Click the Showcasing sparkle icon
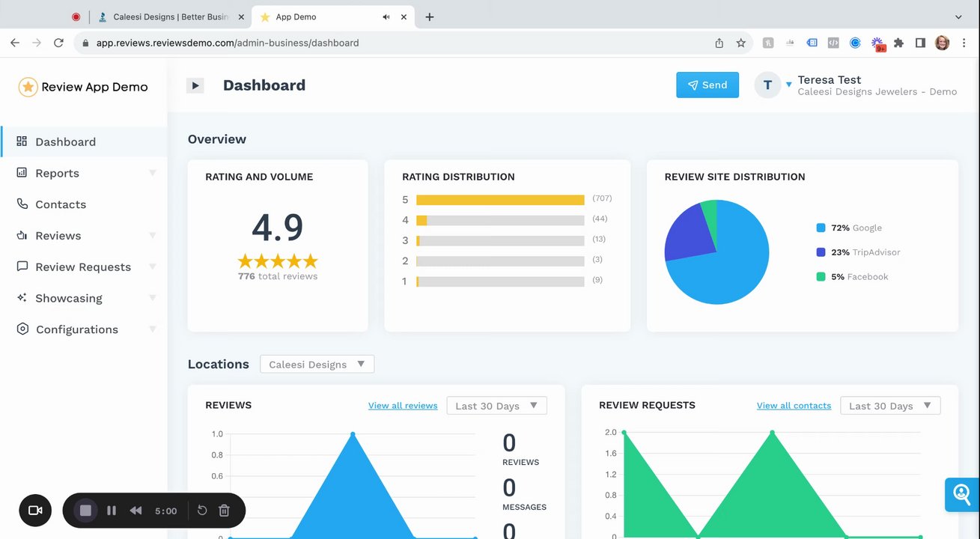The height and width of the screenshot is (539, 980). [22, 297]
